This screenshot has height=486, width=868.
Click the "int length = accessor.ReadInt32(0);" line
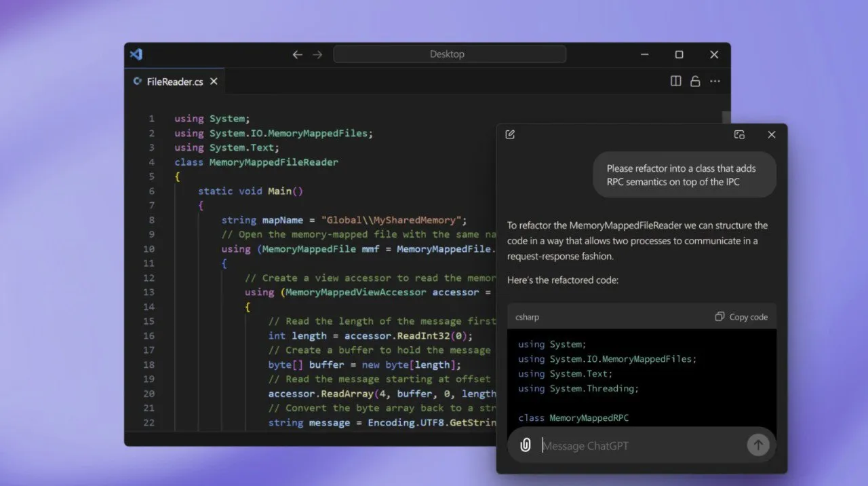370,336
